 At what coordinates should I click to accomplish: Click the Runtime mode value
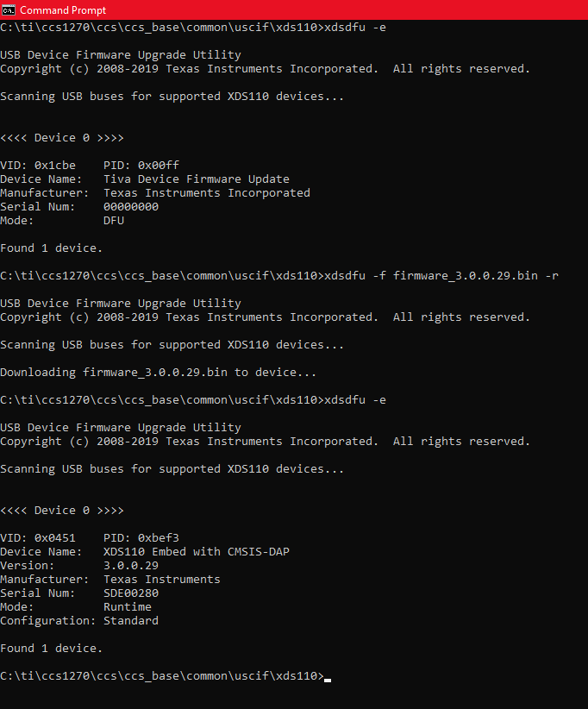tap(128, 607)
